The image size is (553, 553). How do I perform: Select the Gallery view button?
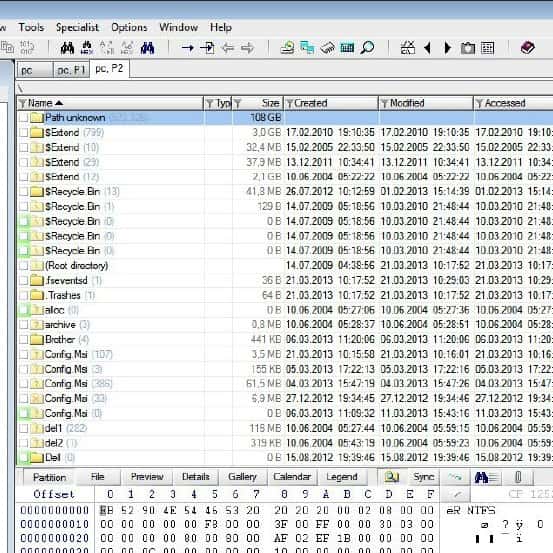[x=242, y=477]
